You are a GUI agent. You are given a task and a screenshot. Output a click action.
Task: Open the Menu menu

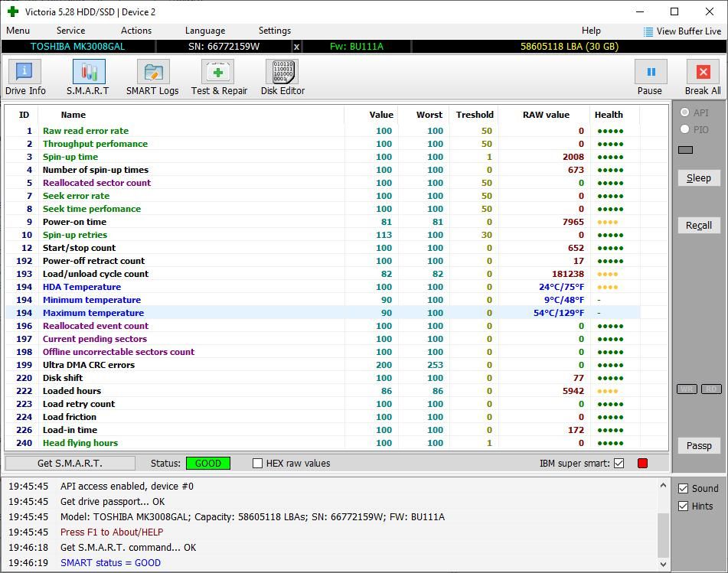pos(18,31)
